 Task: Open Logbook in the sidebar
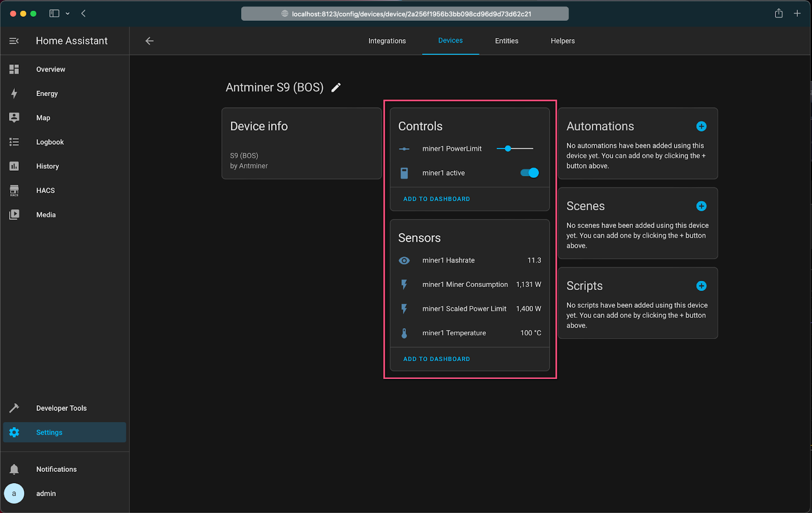click(64, 142)
